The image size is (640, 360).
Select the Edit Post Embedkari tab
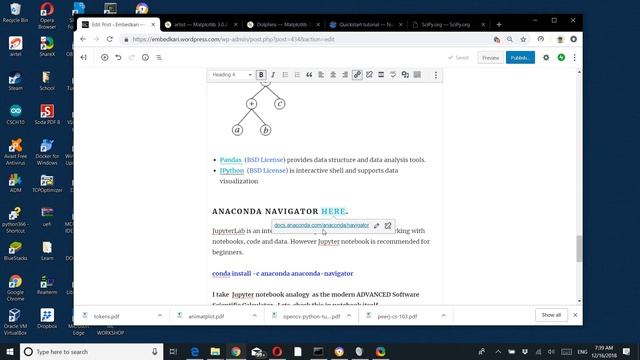coord(118,24)
